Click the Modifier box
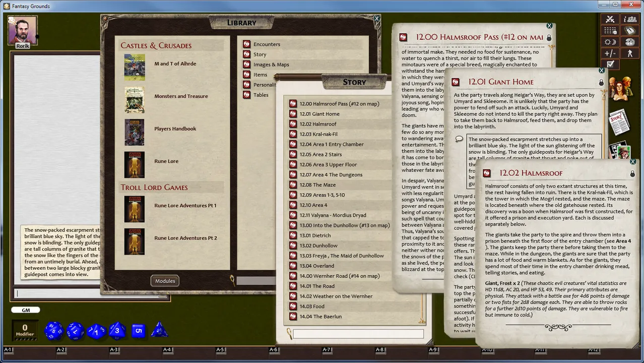This screenshot has width=644, height=363. click(x=25, y=330)
